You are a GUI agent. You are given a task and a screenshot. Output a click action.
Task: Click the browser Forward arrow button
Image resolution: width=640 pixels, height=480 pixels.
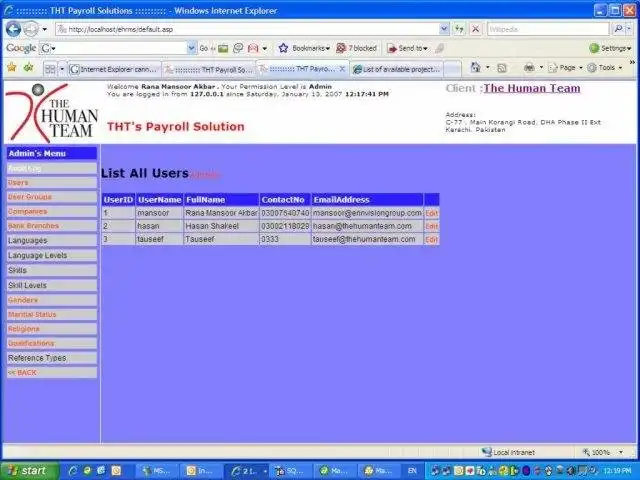31,29
